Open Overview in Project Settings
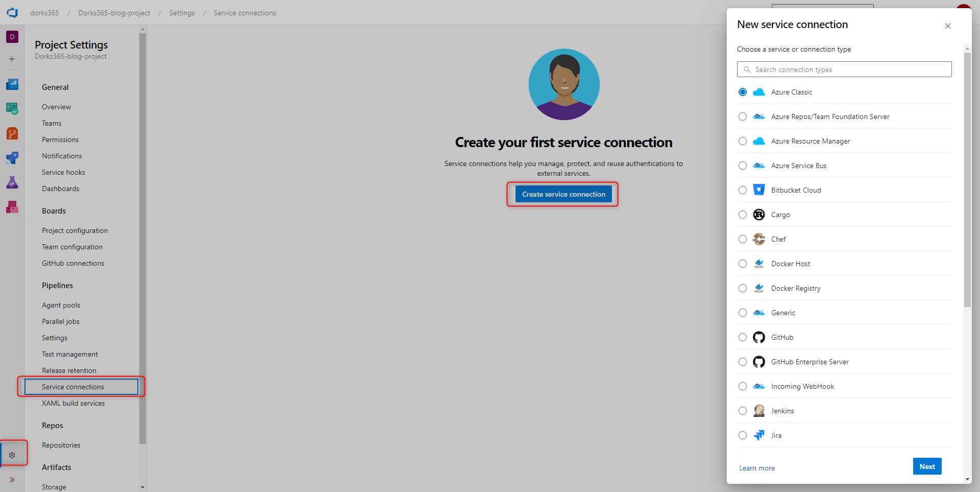980x492 pixels. click(56, 107)
